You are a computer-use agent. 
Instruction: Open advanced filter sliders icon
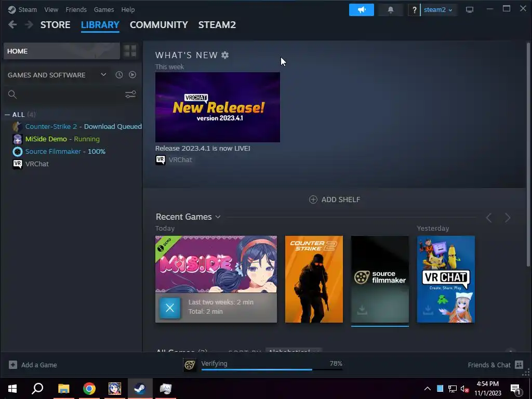(130, 95)
